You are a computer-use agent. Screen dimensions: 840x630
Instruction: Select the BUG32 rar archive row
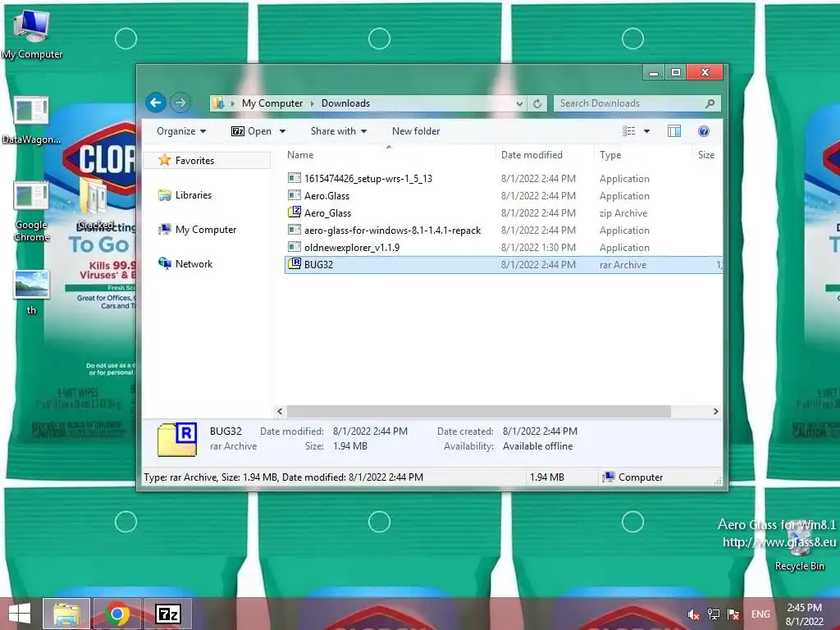[503, 265]
